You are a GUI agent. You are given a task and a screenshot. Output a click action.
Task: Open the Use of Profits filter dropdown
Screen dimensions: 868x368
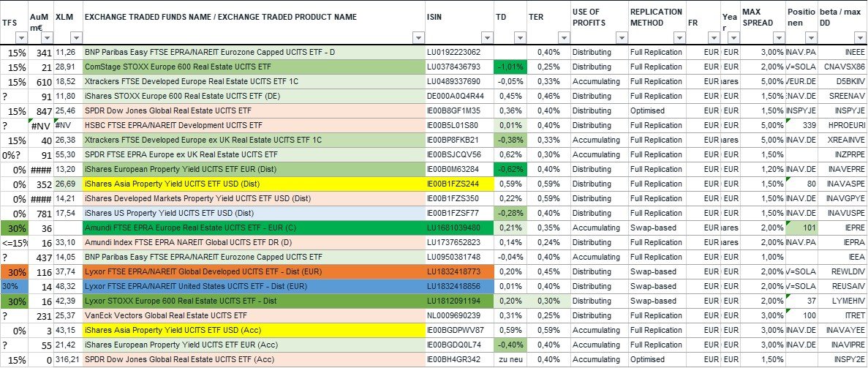tap(621, 37)
